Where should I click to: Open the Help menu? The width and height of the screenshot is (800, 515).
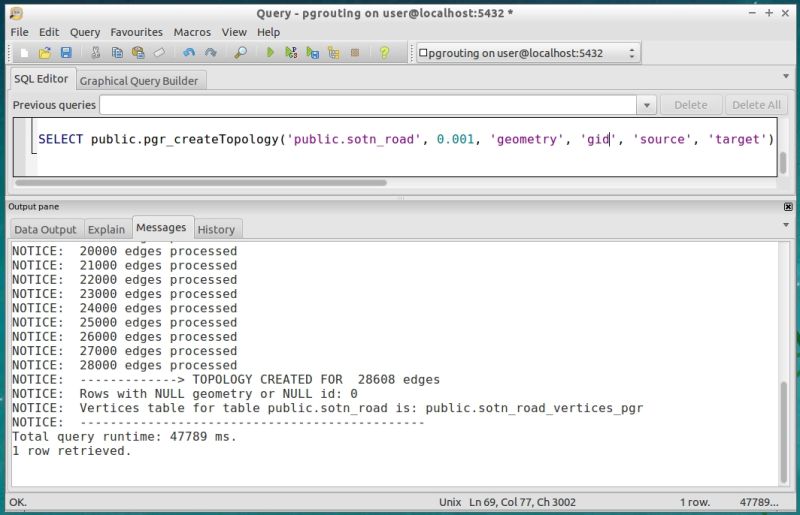[x=268, y=32]
